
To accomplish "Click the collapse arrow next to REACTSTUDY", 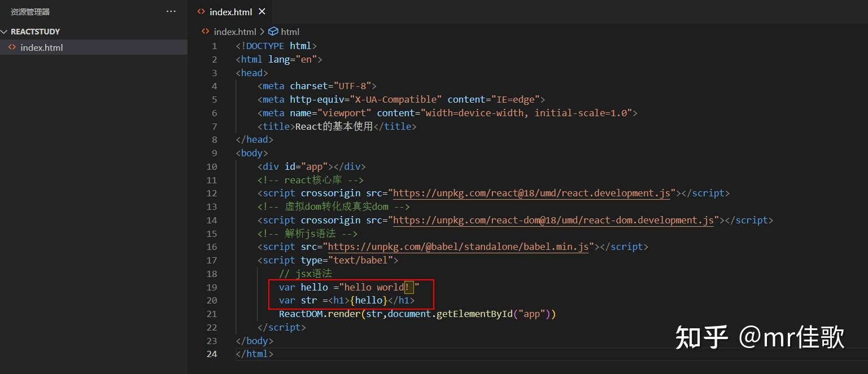I will point(5,31).
